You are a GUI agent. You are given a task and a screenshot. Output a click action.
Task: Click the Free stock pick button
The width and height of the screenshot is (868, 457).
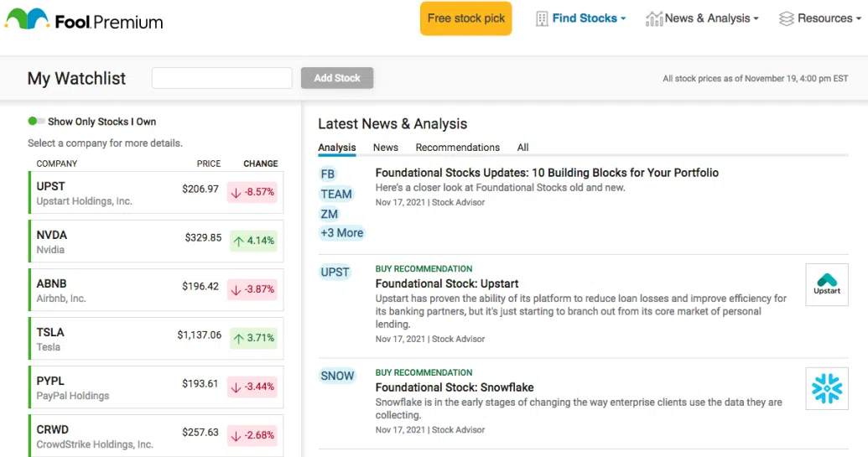coord(466,18)
